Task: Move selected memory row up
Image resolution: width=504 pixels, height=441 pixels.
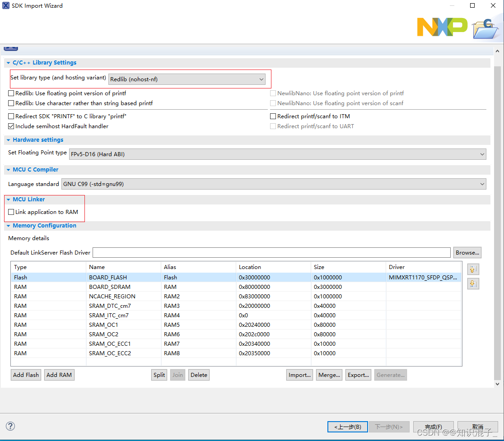Action: point(473,269)
